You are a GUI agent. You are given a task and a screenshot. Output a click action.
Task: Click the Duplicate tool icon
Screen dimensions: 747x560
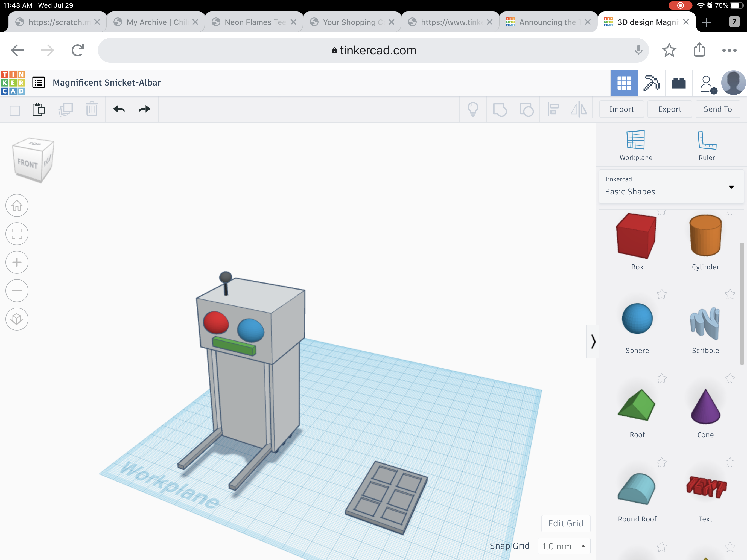pyautogui.click(x=66, y=109)
